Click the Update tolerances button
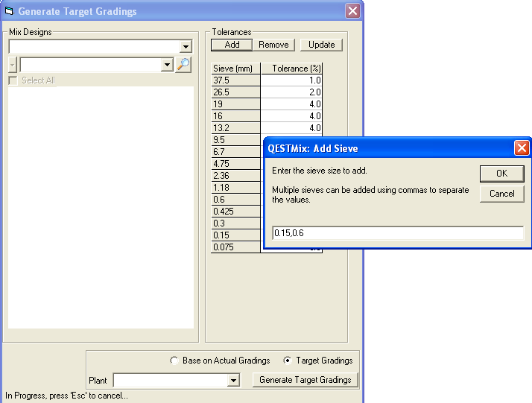Image resolution: width=532 pixels, height=403 pixels. pos(322,45)
